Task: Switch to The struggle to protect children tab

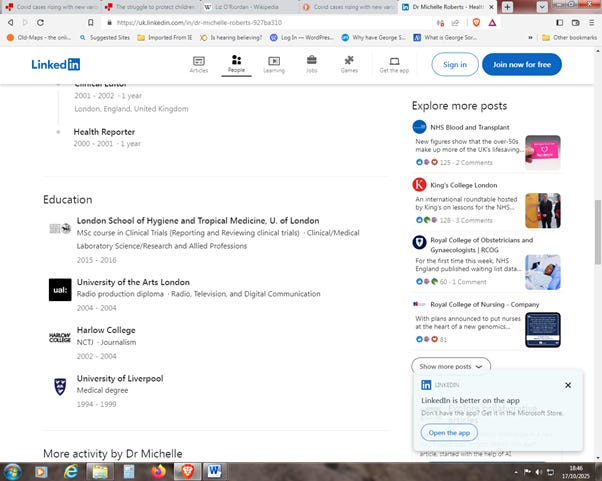Action: [x=151, y=7]
